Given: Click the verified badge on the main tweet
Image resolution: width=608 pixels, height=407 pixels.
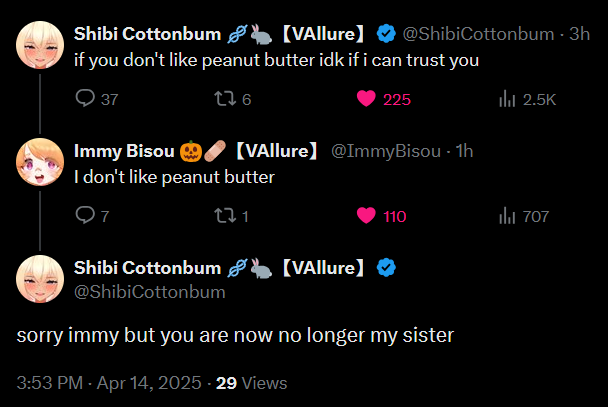Looking at the screenshot, I should click(x=385, y=267).
